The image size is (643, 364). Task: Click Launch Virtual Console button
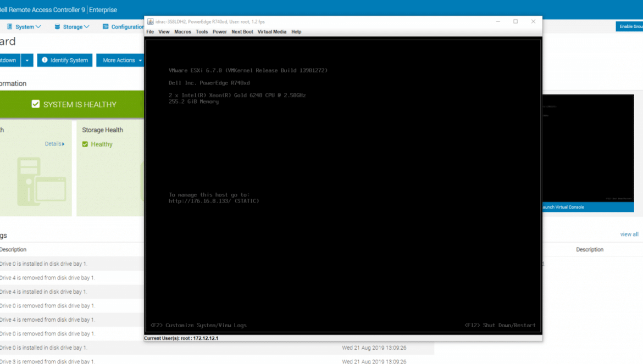pyautogui.click(x=588, y=207)
